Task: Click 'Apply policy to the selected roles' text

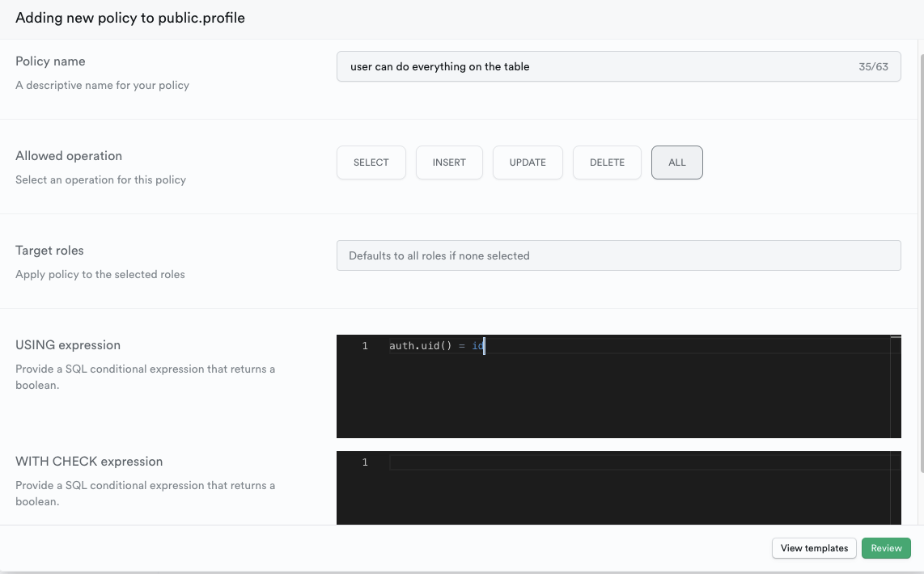Action: coord(100,274)
